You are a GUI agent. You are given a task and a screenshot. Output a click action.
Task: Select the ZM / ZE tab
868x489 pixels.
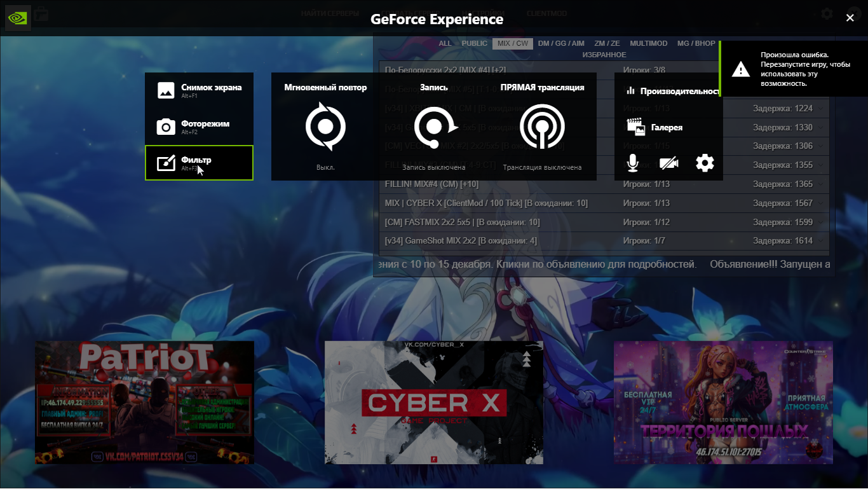[x=607, y=43]
